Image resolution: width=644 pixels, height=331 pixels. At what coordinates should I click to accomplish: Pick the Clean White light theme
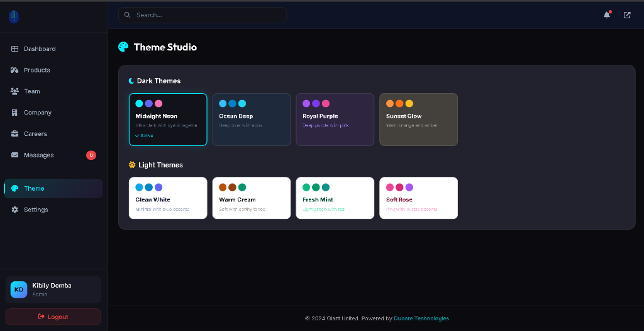point(168,198)
